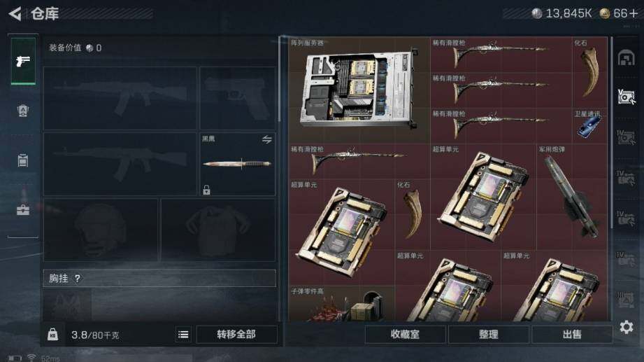Click the inventory scrollbar on the right

612,132
